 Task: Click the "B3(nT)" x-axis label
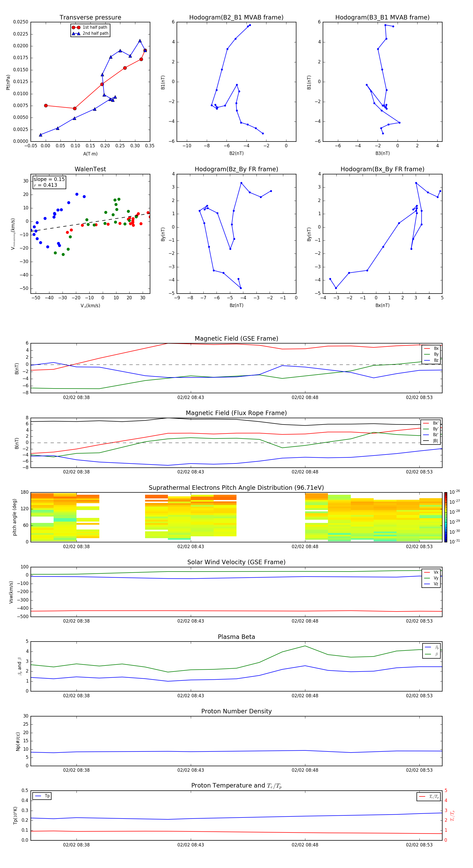(382, 154)
